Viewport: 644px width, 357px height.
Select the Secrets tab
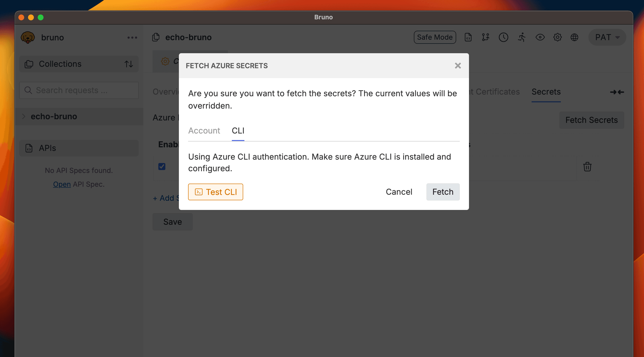(x=546, y=92)
